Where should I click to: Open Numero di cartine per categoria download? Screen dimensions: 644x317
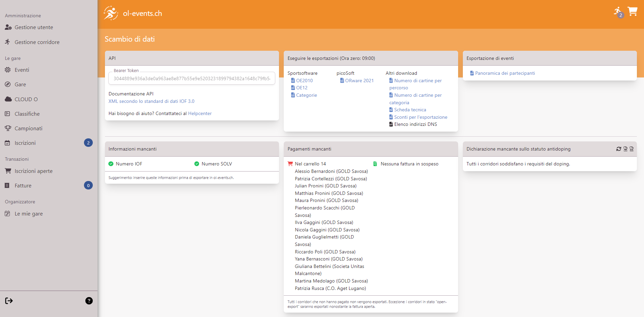415,99
